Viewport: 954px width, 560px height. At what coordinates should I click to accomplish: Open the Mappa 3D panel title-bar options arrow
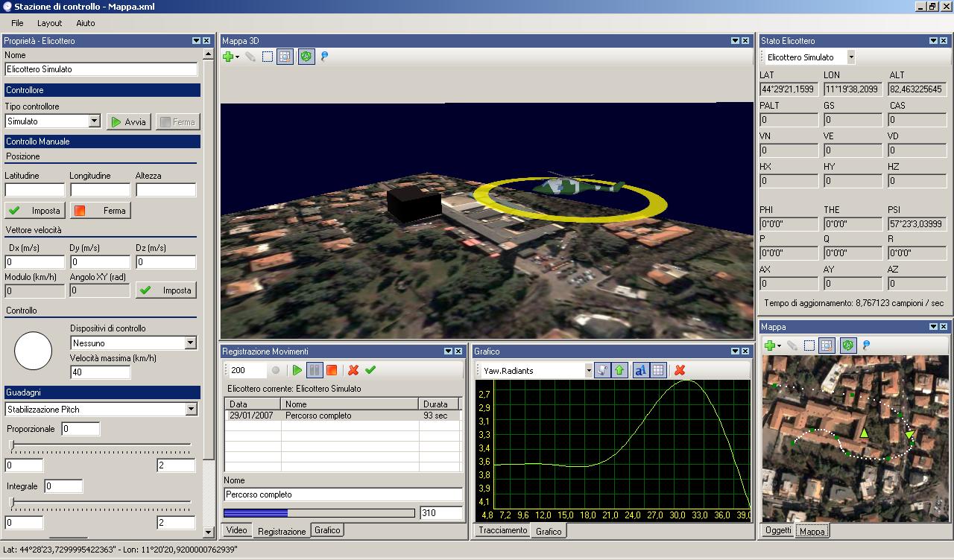click(735, 41)
